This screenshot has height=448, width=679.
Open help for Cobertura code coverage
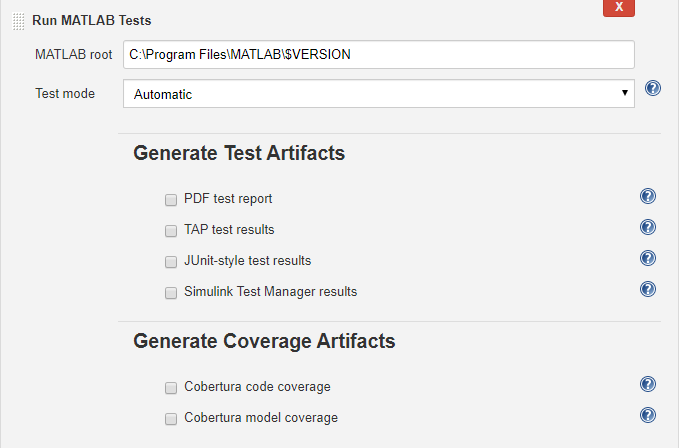(x=647, y=385)
